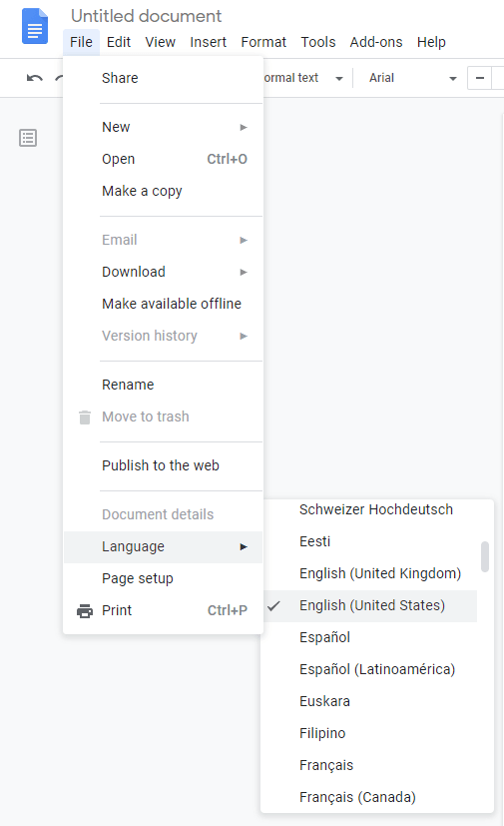Image resolution: width=504 pixels, height=826 pixels.
Task: Click the printer icon beside Print
Action: (84, 610)
